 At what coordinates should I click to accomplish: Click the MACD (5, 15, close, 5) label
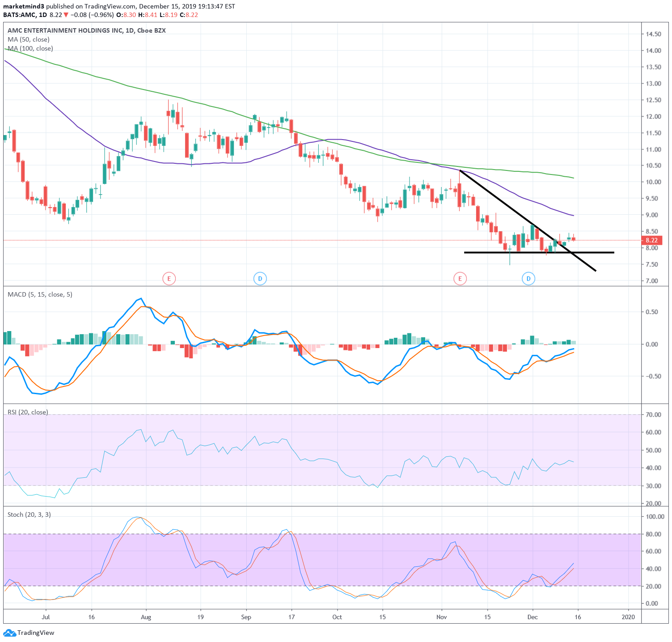(40, 294)
